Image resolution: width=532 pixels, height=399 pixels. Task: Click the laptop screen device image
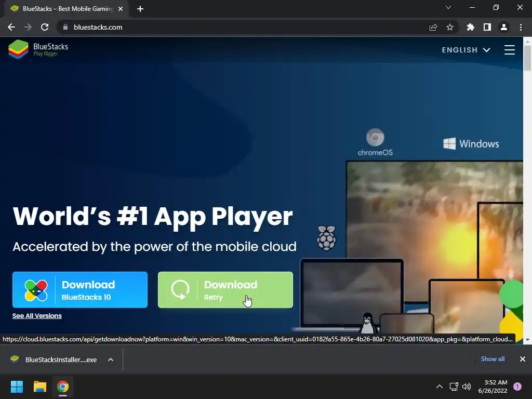(352, 294)
